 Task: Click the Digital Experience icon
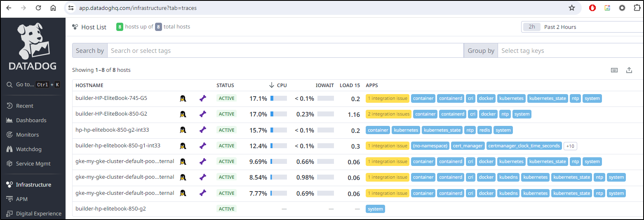coord(9,213)
